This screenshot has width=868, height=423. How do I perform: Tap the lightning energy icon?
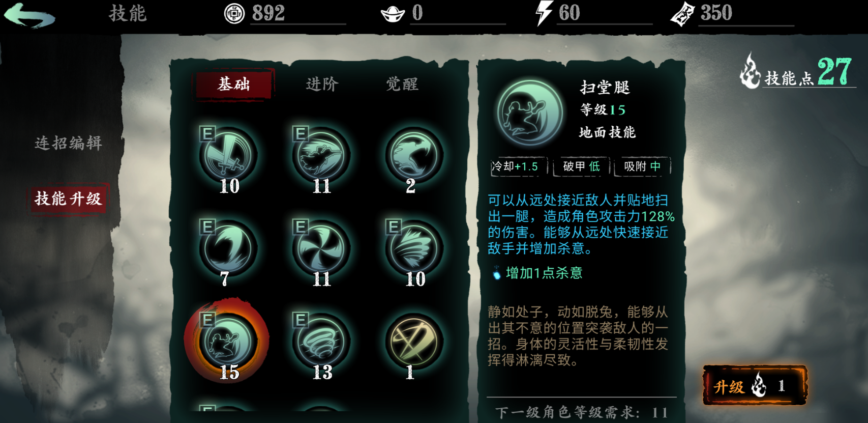(x=544, y=13)
